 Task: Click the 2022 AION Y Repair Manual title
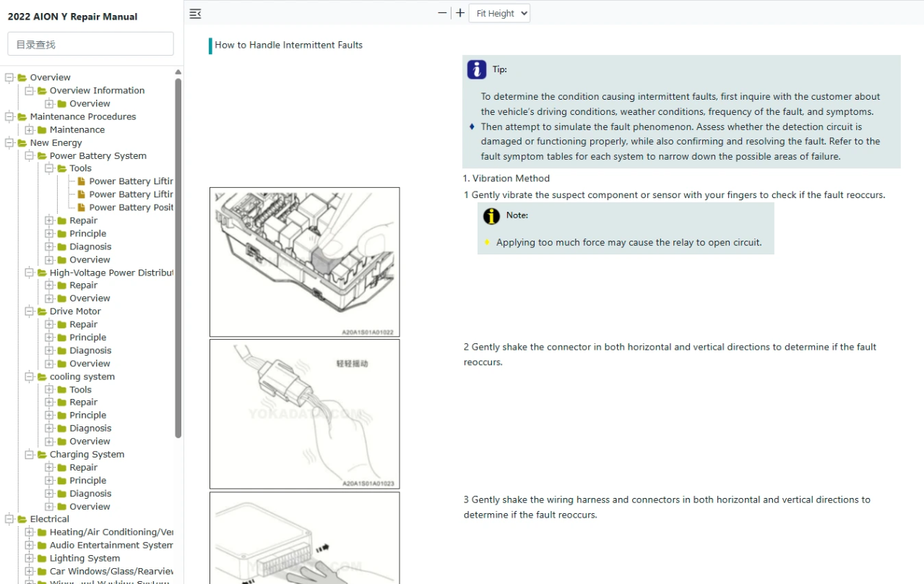(72, 17)
